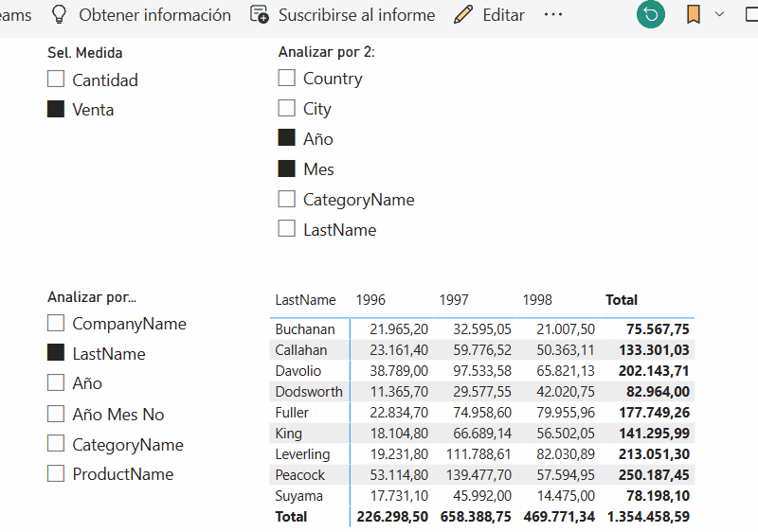Check Año in Analizar por... slicer
The width and height of the screenshot is (758, 532).
(56, 382)
